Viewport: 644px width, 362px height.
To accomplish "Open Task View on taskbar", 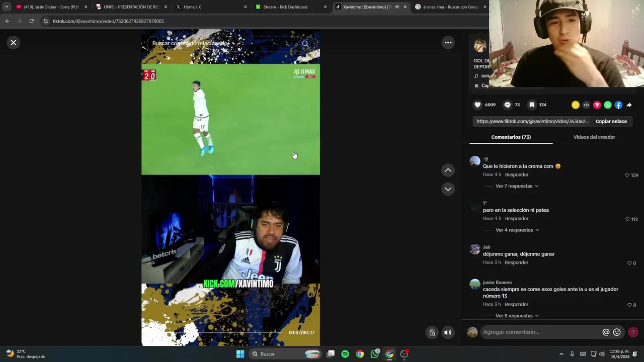I will click(x=331, y=354).
